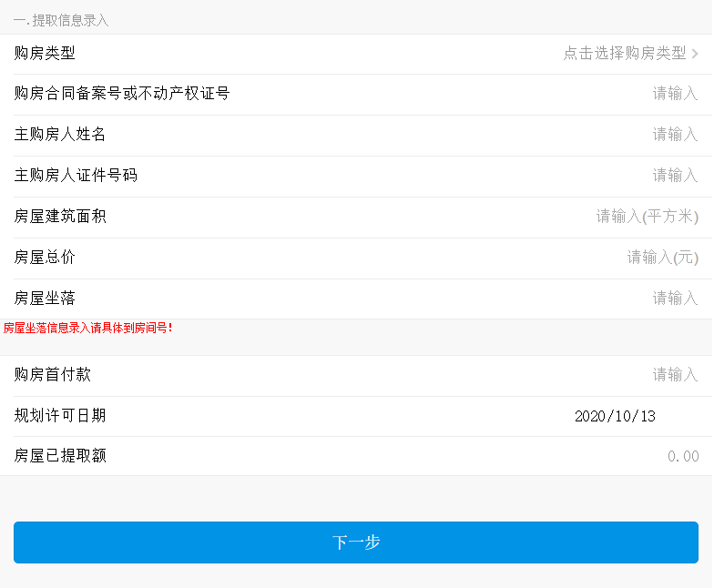714x588 pixels.
Task: Focus the 购房合同备案号或不动产权证号 input field
Action: (675, 94)
